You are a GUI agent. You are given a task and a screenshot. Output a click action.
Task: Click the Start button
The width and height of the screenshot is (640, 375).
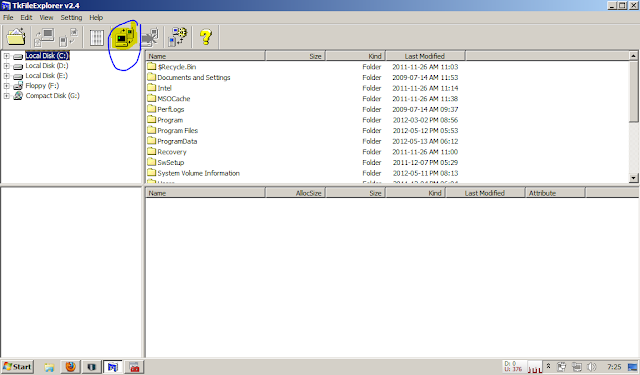17,367
